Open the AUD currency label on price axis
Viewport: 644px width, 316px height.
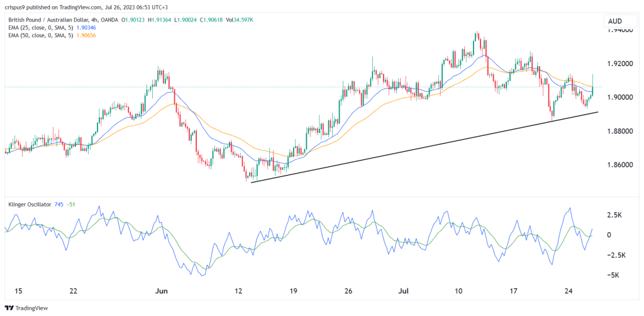click(615, 21)
